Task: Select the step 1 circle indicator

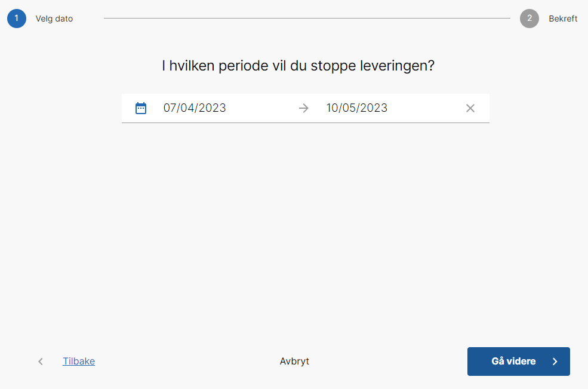Action: pyautogui.click(x=17, y=19)
